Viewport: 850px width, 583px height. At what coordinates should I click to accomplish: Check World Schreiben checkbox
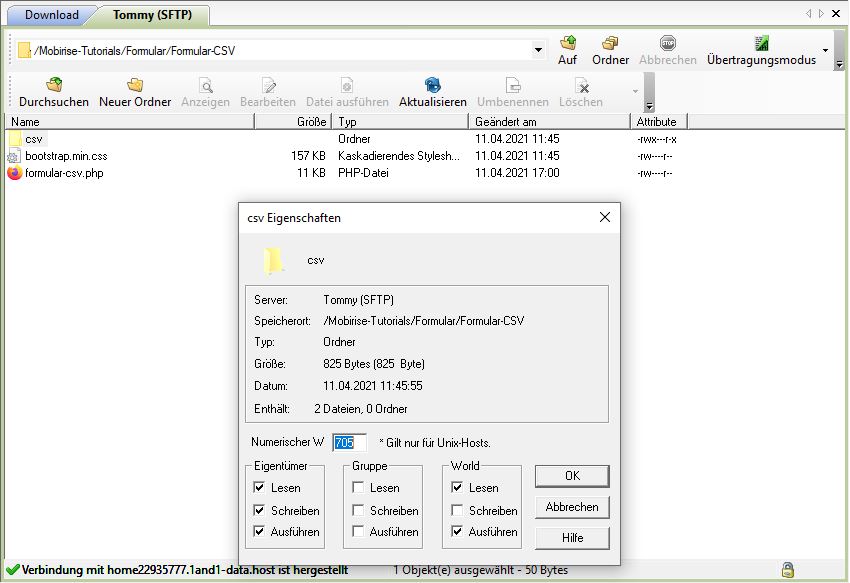(457, 510)
